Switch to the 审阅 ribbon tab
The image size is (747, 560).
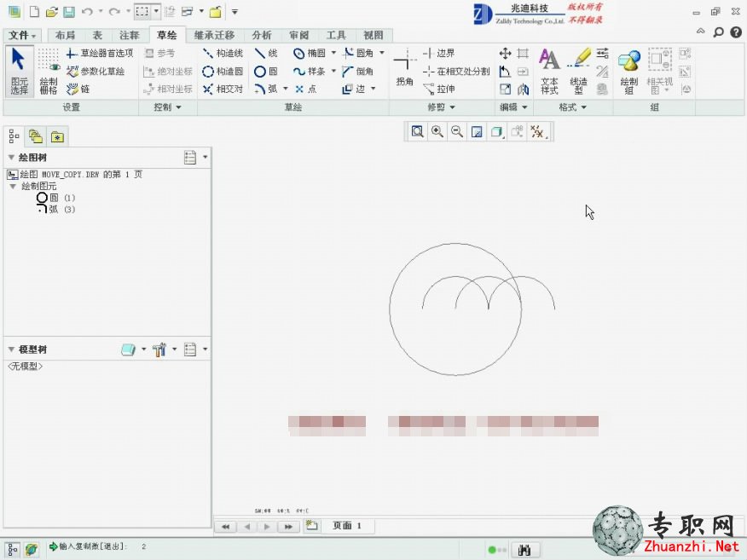click(x=298, y=35)
